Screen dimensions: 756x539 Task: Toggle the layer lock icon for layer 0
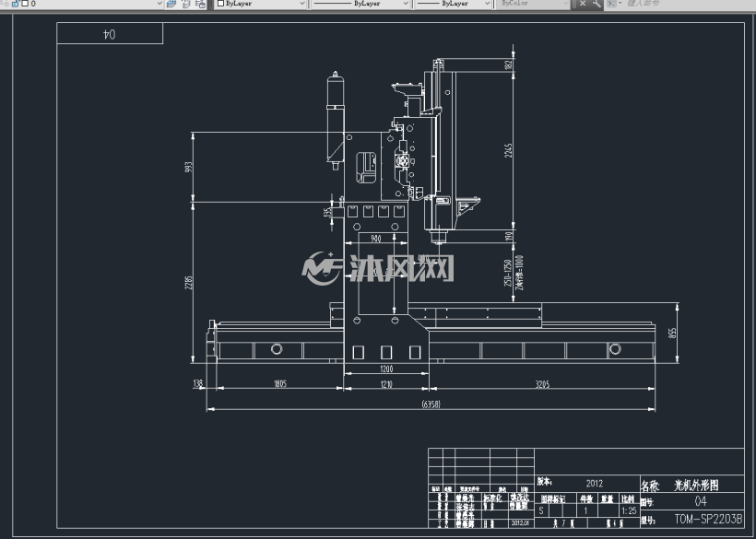point(15,4)
